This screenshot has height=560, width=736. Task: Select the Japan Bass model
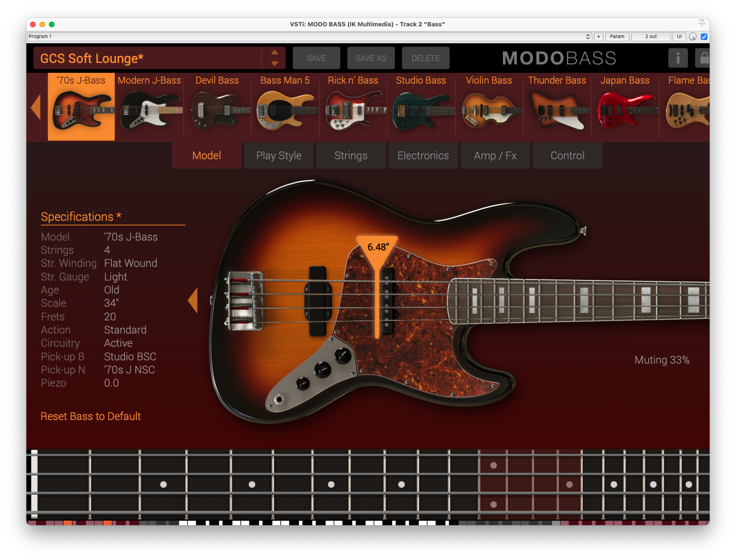coord(625,107)
